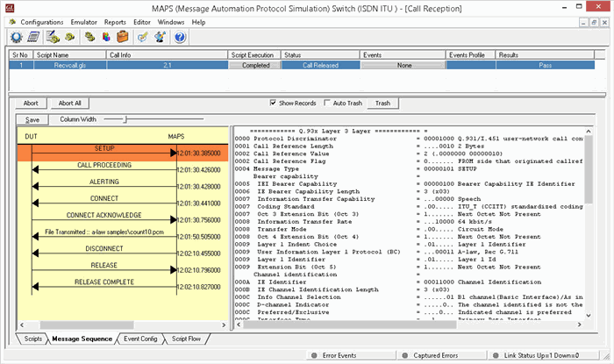Click the sequence pane horizontal scrollbar thumb
The width and height of the screenshot is (614, 364).
pyautogui.click(x=87, y=325)
